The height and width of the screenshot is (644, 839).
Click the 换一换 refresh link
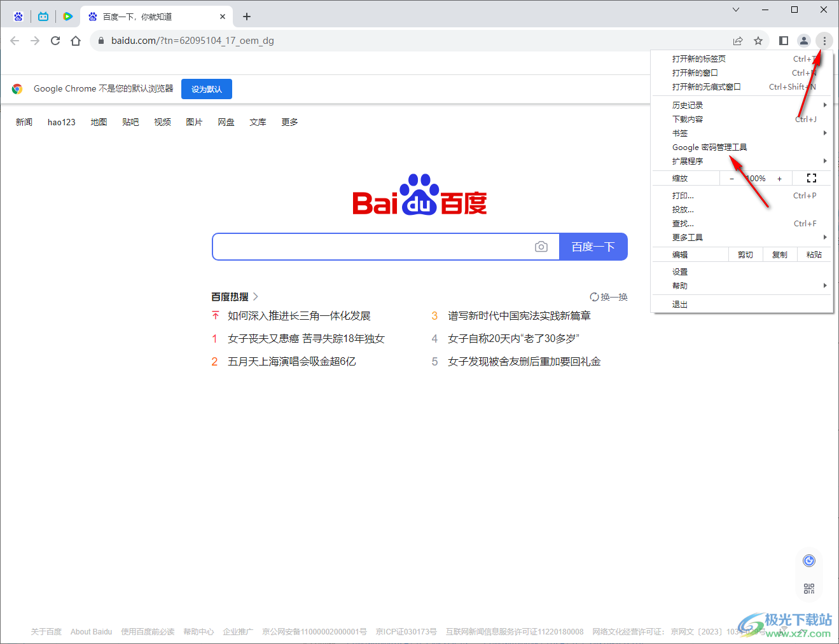(x=609, y=297)
